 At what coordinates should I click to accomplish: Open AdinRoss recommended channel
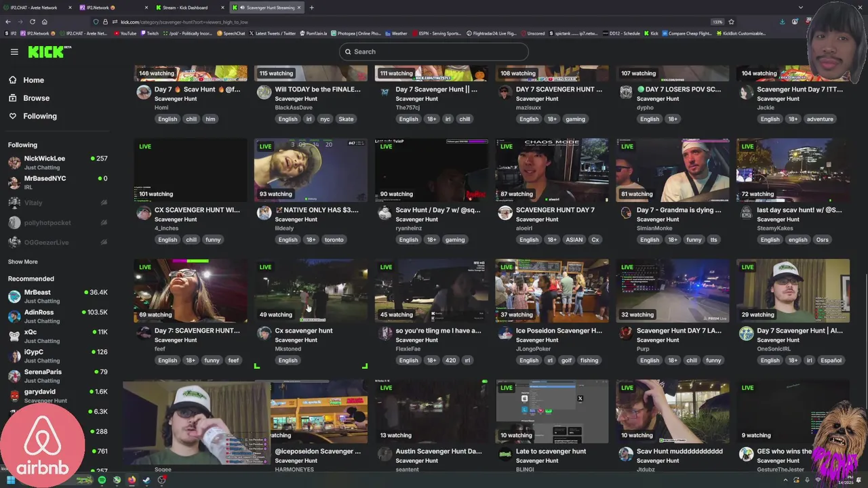[x=58, y=317]
